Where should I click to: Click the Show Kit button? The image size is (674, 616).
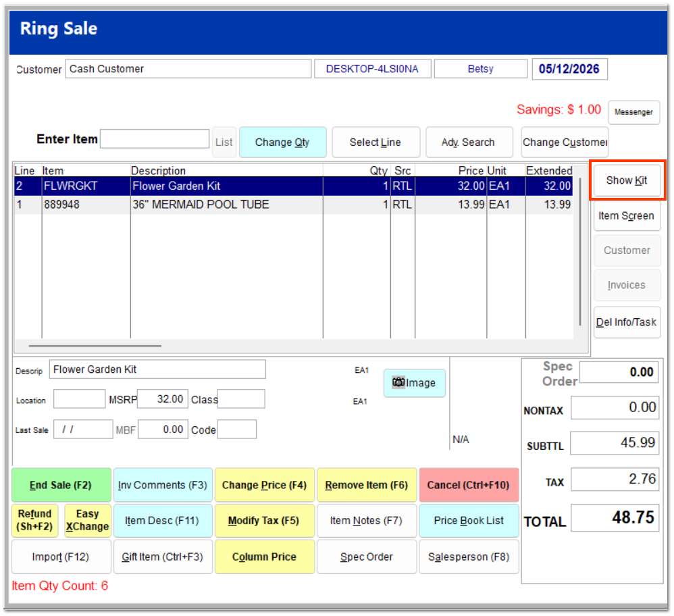pos(627,180)
